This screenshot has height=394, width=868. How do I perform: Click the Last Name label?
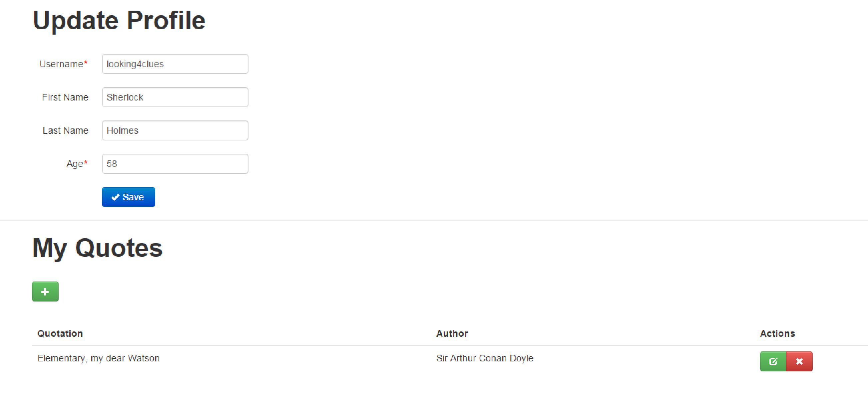click(x=65, y=130)
